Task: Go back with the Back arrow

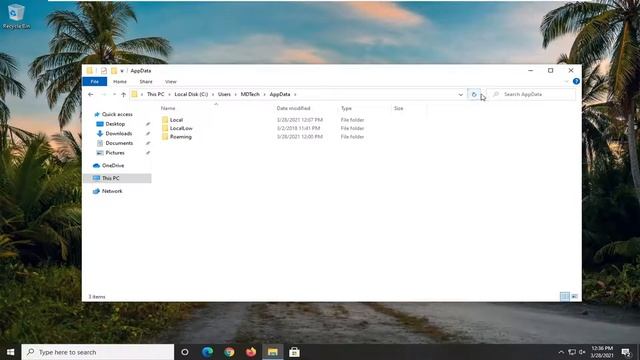Action: tap(91, 94)
